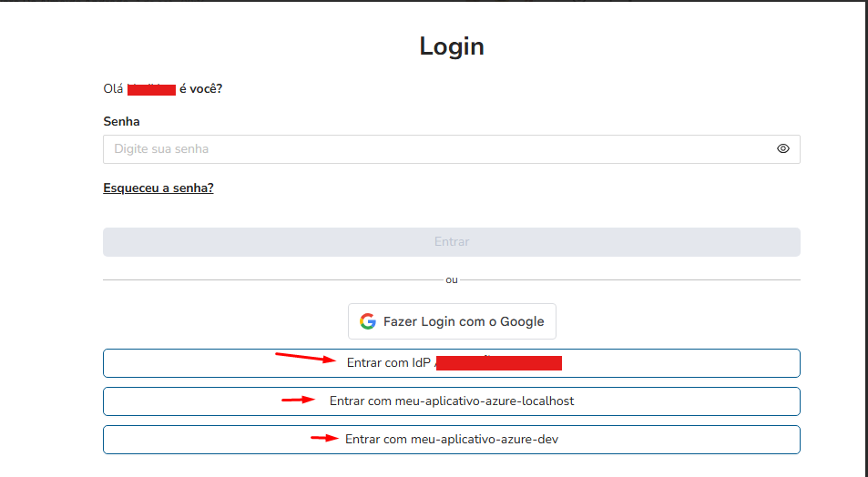The height and width of the screenshot is (477, 868).
Task: Toggle password visibility eye icon
Action: click(x=782, y=149)
